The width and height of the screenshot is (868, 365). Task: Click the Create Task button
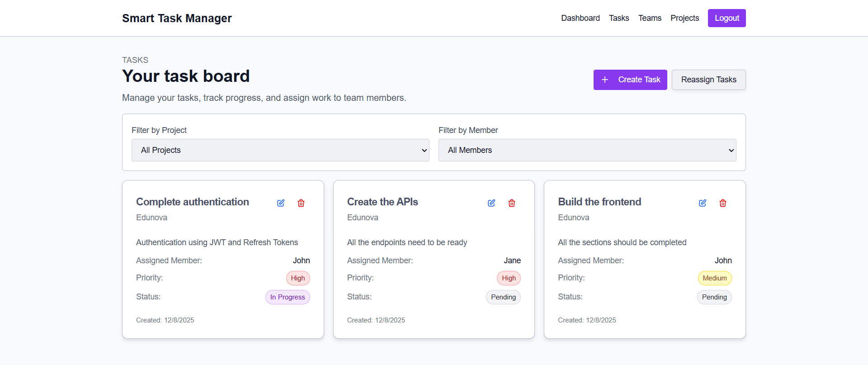pos(630,80)
